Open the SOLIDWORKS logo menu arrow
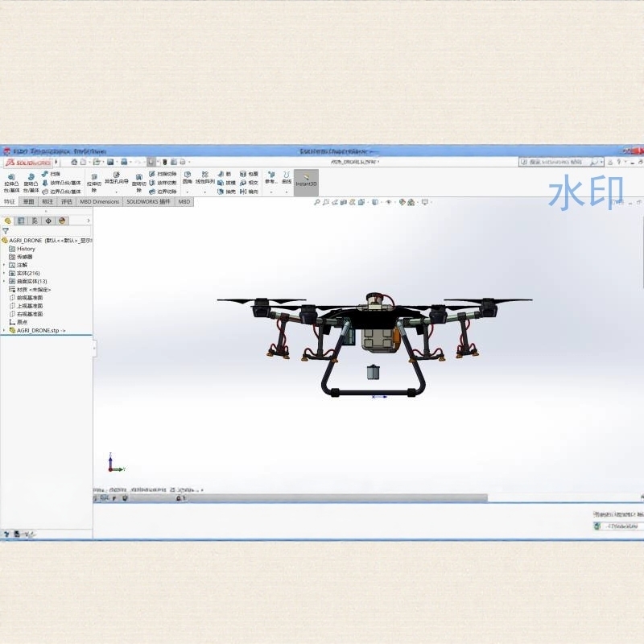Image resolution: width=644 pixels, height=644 pixels. pyautogui.click(x=56, y=162)
